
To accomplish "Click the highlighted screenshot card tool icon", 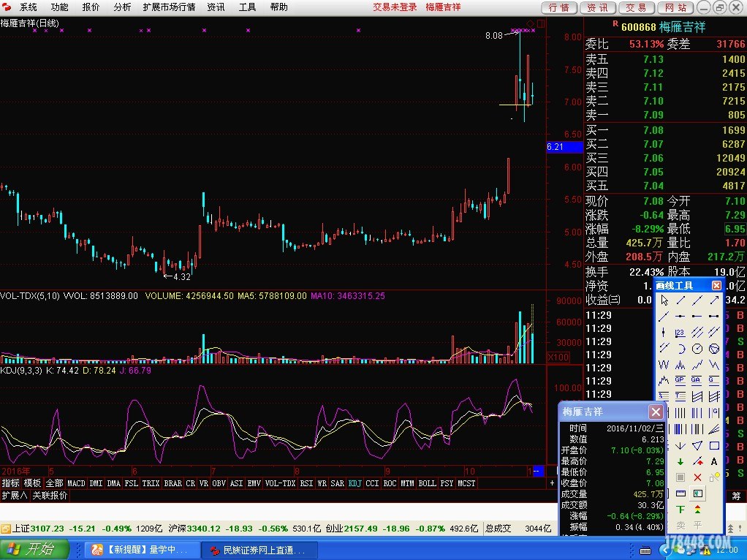I will [x=697, y=493].
